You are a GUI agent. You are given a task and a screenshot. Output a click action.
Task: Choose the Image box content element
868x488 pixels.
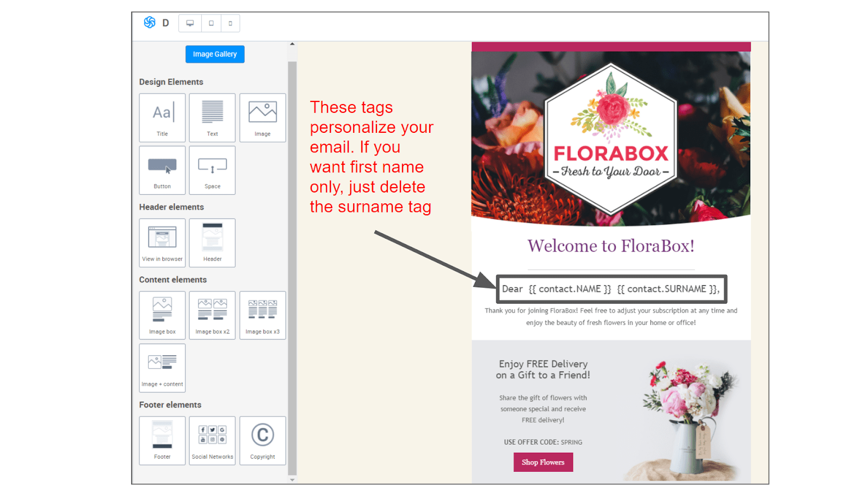(x=162, y=316)
